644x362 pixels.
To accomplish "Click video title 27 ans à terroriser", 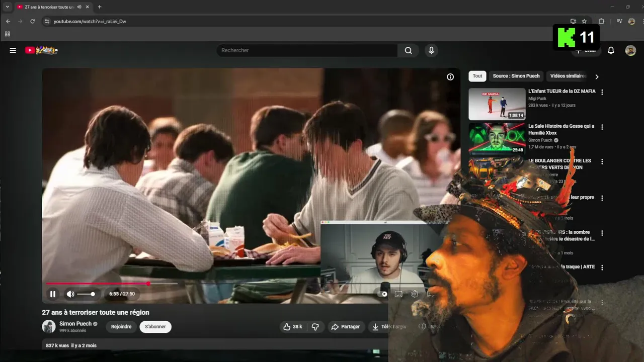I will (x=96, y=312).
